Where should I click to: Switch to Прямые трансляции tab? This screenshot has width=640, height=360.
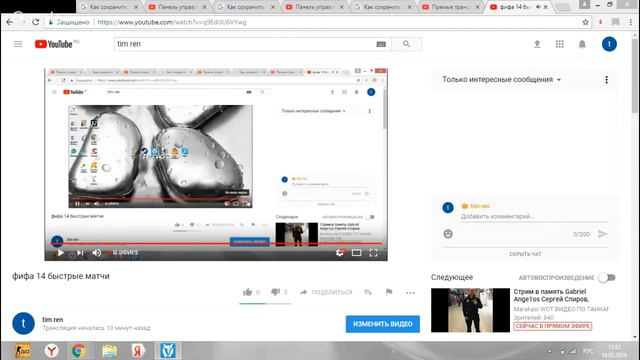[x=450, y=7]
